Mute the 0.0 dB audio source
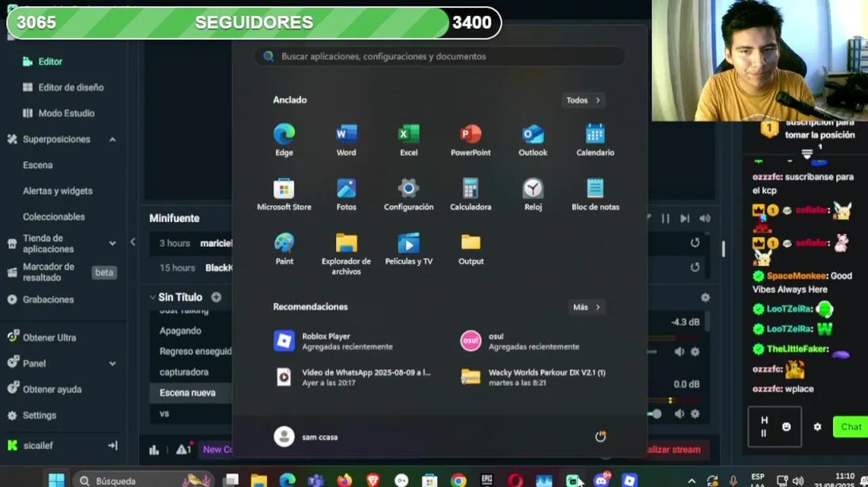The image size is (868, 487). coord(679,414)
